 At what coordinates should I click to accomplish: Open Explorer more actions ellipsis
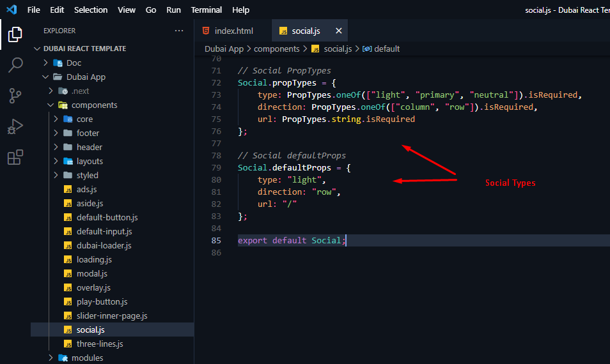(x=179, y=31)
